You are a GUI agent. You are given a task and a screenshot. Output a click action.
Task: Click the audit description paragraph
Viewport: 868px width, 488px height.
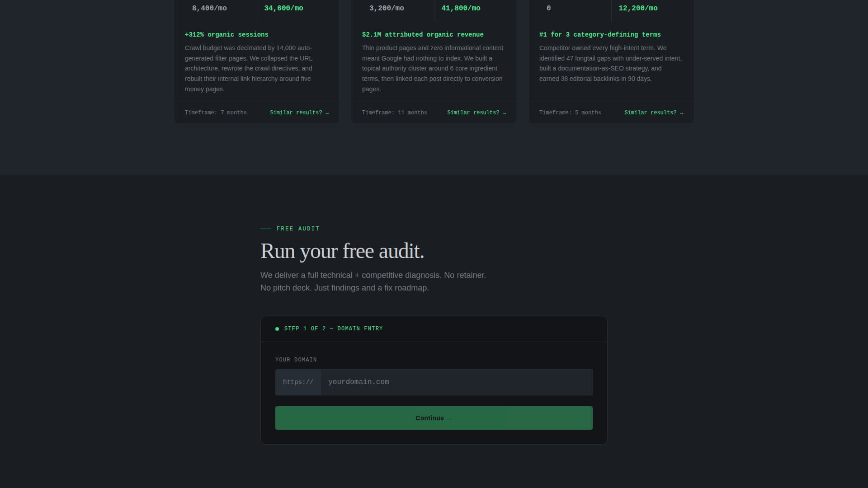(373, 282)
